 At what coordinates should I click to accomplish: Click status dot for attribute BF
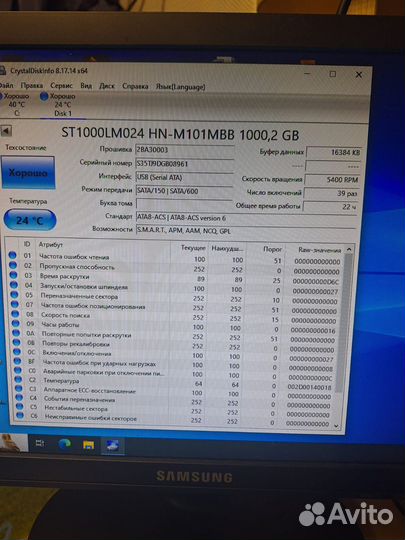(17, 361)
